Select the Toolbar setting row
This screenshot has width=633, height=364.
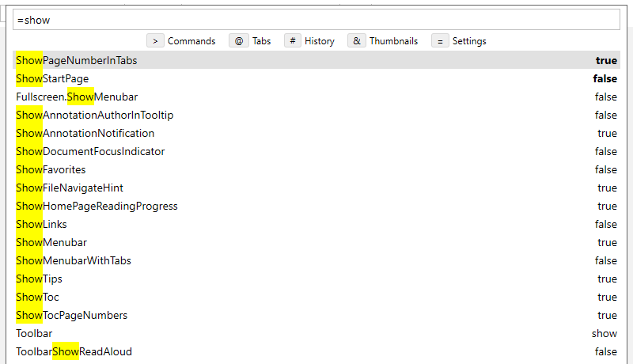(316, 333)
